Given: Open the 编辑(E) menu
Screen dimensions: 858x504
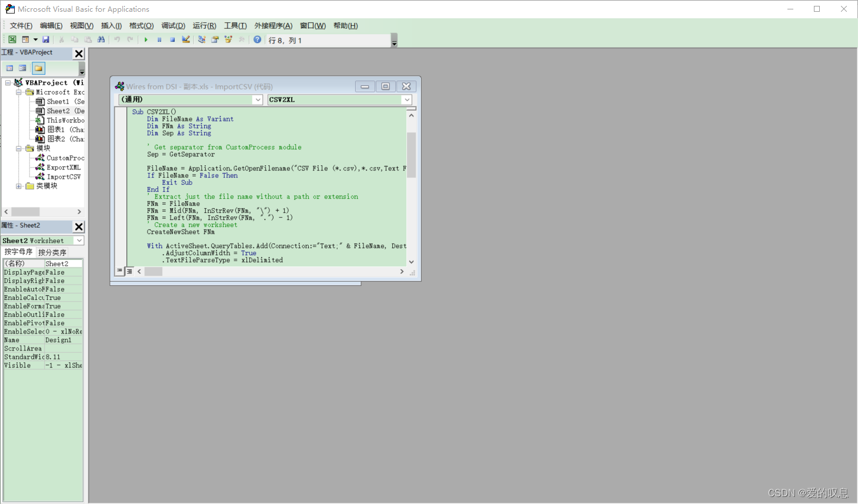Looking at the screenshot, I should coord(51,25).
